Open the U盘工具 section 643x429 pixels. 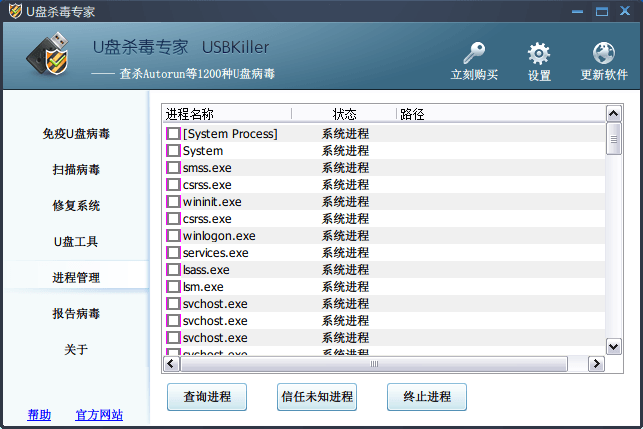tap(76, 242)
